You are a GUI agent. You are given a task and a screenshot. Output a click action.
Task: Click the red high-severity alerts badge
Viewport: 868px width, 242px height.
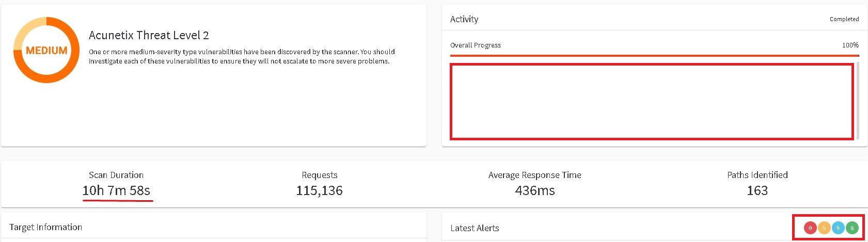tap(810, 228)
